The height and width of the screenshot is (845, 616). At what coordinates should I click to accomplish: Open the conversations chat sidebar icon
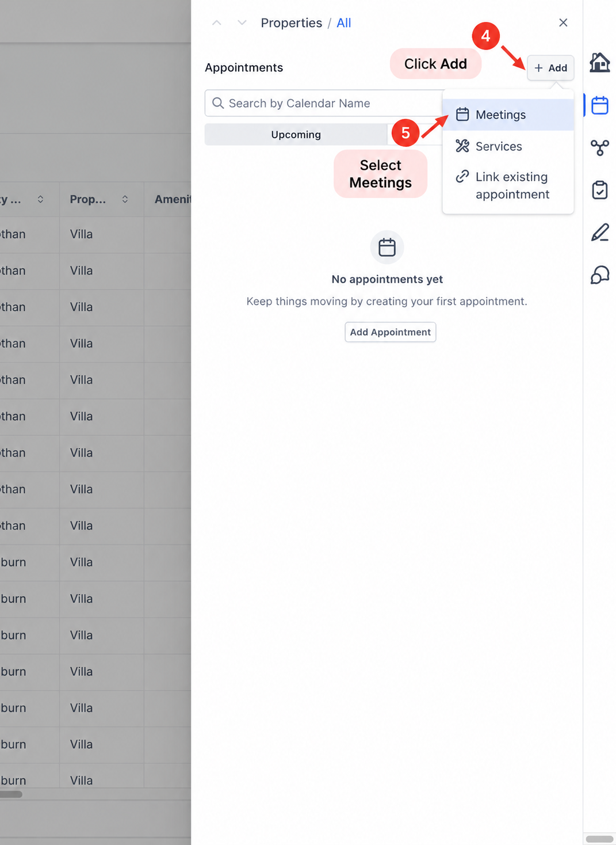coord(600,275)
